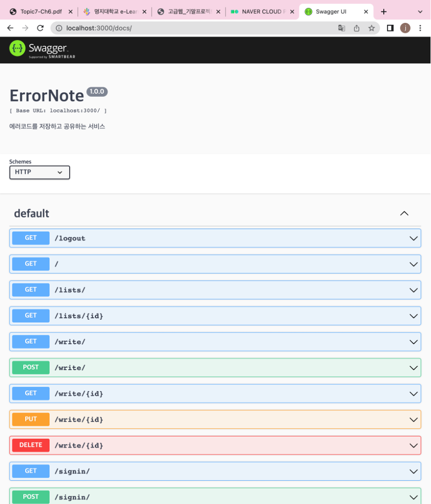Reload the page with the refresh icon
Screen dimensions: 431x504
pos(40,28)
